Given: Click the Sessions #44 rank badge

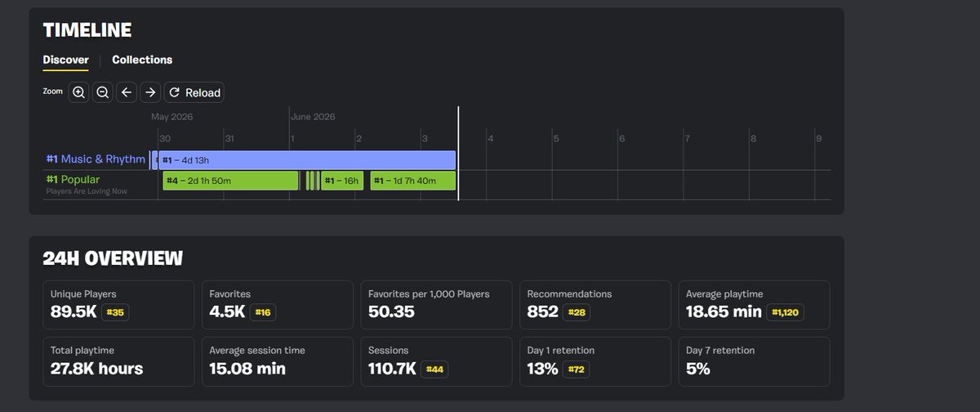Looking at the screenshot, I should pos(434,369).
